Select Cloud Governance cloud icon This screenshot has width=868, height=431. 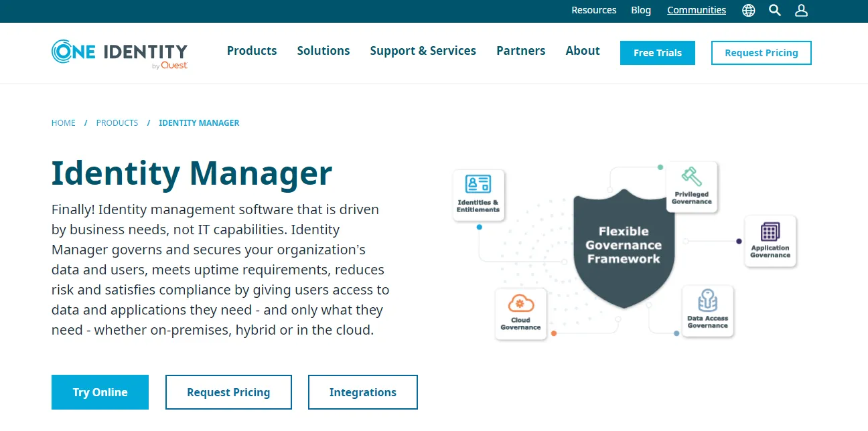click(x=520, y=303)
